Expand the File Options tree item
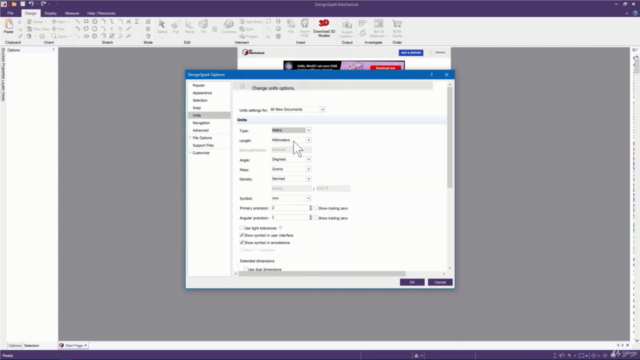 pos(190,138)
